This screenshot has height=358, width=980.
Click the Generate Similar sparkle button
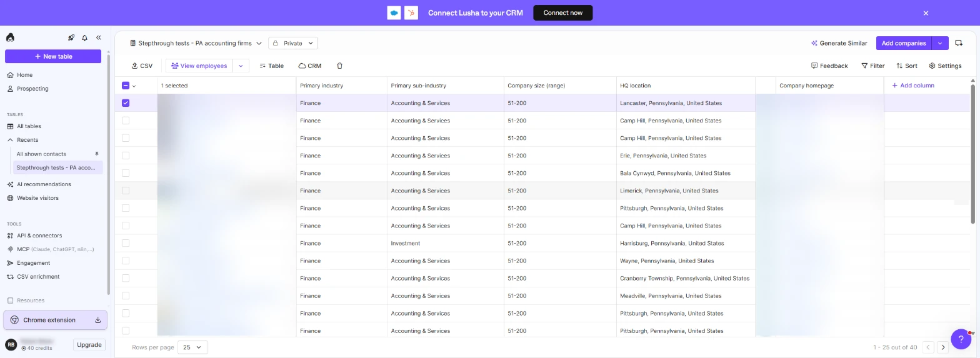tap(839, 43)
